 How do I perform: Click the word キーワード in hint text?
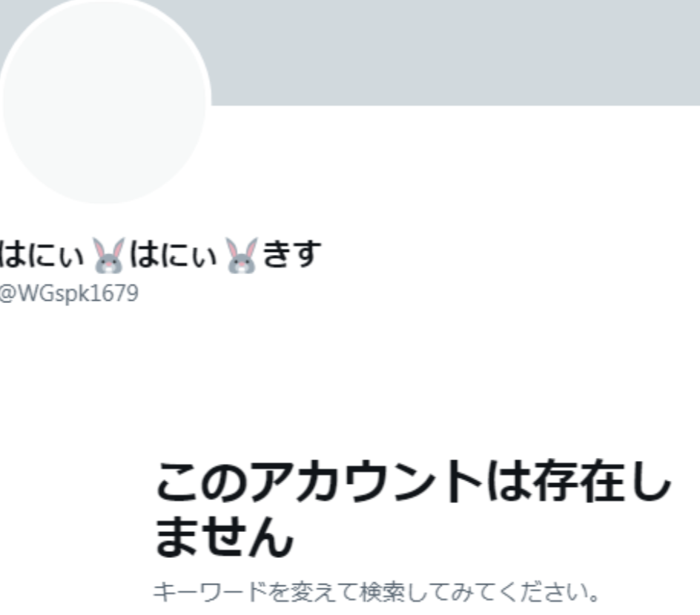point(210,592)
